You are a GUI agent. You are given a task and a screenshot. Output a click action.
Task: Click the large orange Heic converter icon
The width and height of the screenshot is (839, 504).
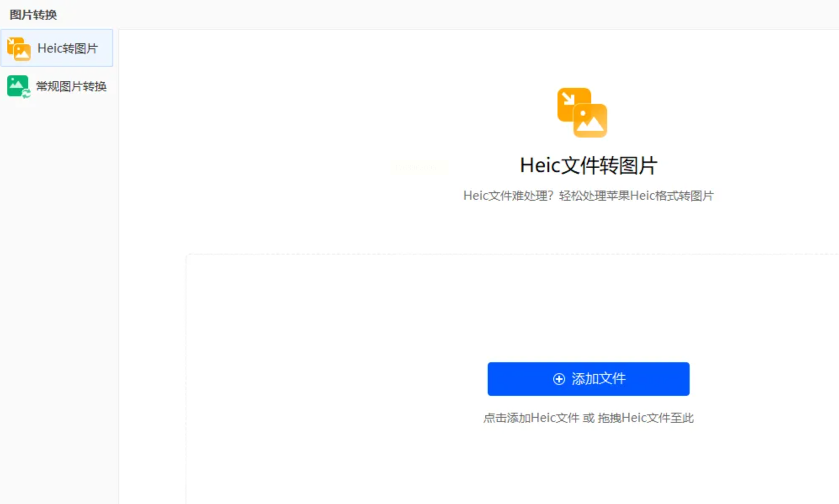click(x=582, y=112)
